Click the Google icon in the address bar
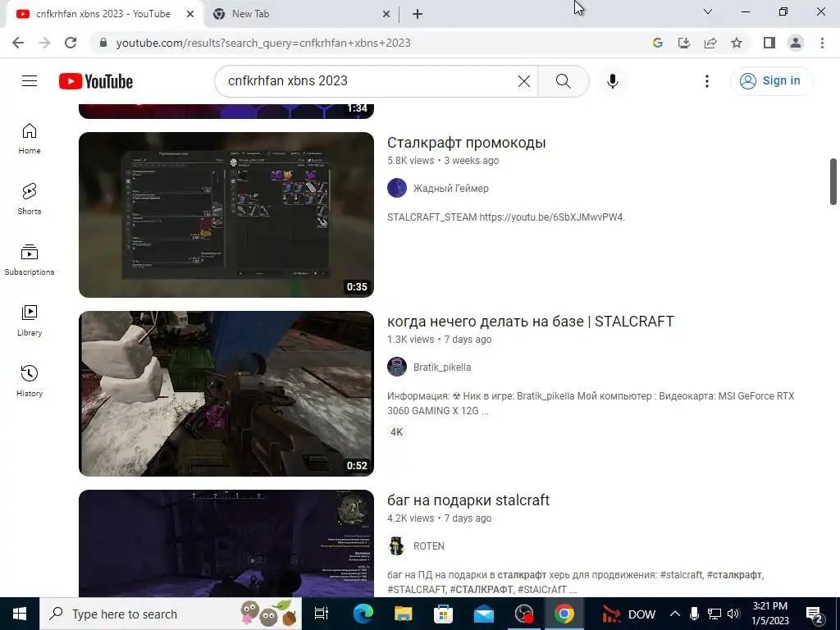The height and width of the screenshot is (630, 840). click(x=658, y=43)
